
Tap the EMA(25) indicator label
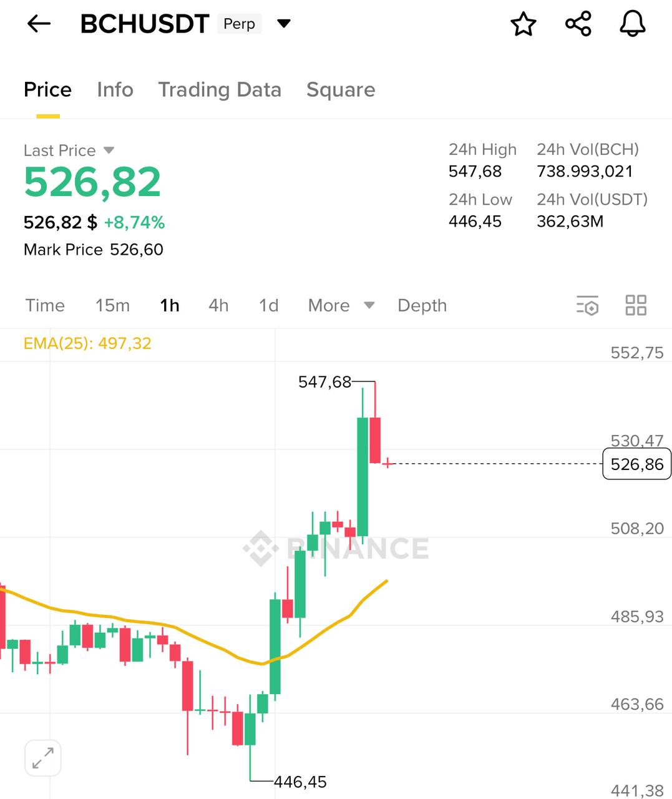[x=87, y=343]
